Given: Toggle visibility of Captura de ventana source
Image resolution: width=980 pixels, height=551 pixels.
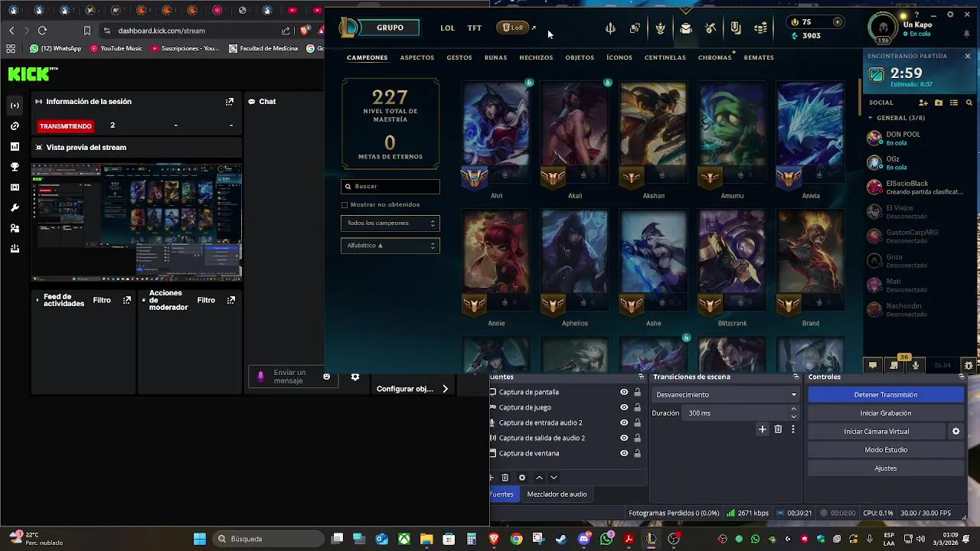Looking at the screenshot, I should (624, 453).
